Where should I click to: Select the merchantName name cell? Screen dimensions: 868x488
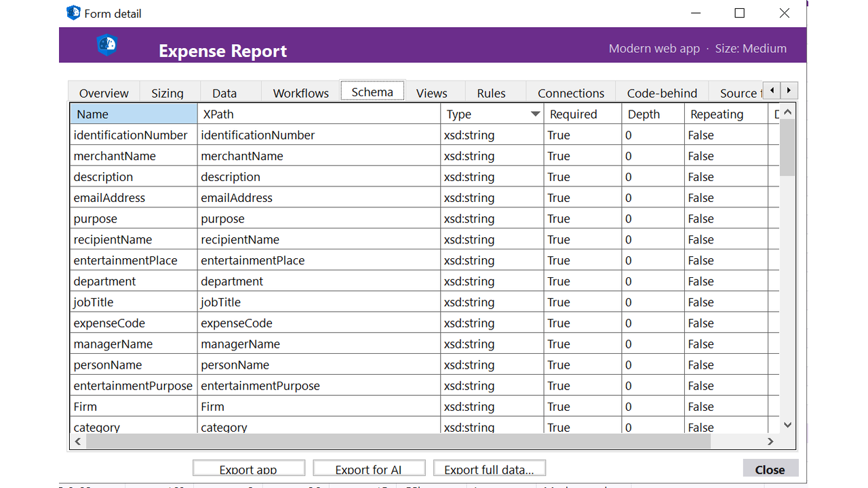click(134, 156)
